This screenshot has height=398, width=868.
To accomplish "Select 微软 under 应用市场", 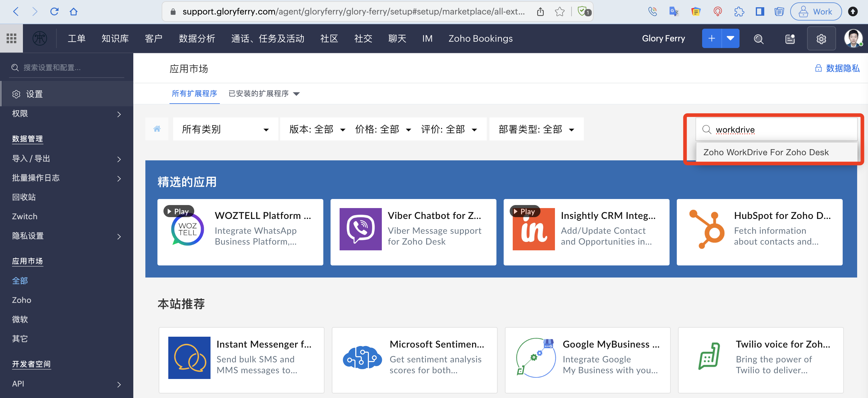I will 20,319.
